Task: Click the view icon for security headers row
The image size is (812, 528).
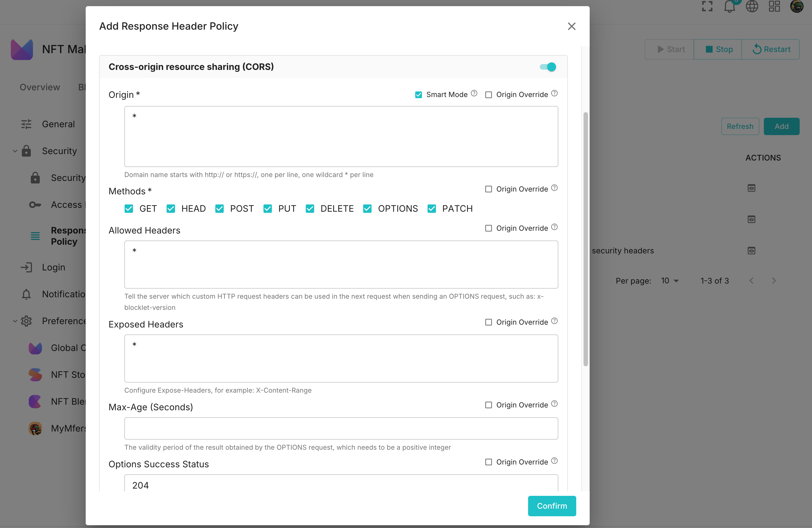Action: click(x=751, y=251)
